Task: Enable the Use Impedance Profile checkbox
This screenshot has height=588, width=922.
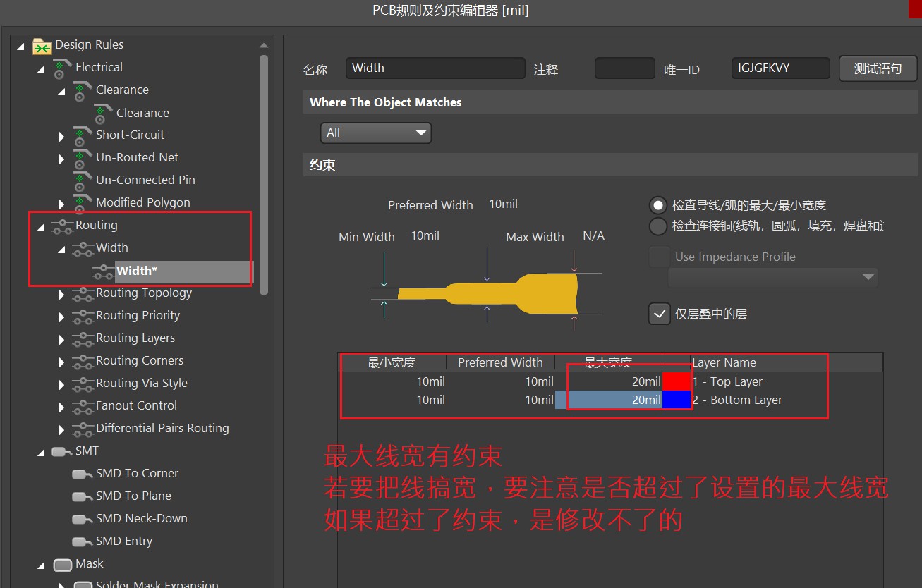Action: 659,257
